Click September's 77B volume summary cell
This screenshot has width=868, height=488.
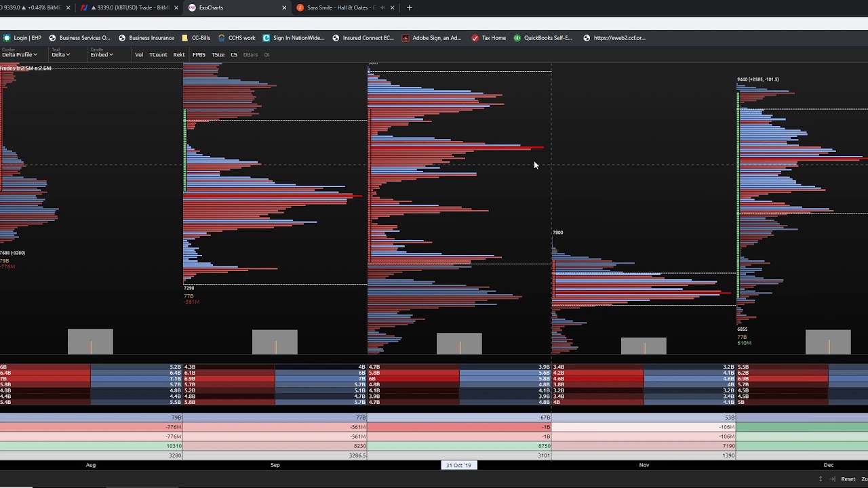pyautogui.click(x=275, y=418)
